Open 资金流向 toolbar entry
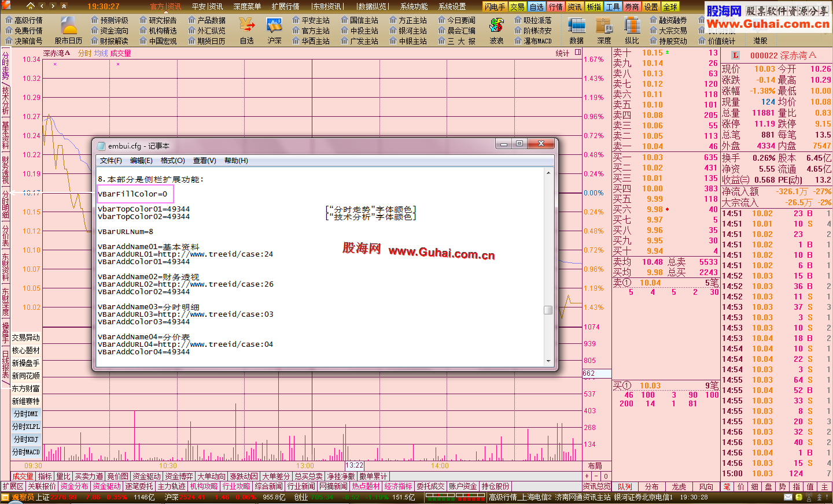This screenshot has height=504, width=833. pos(109,31)
